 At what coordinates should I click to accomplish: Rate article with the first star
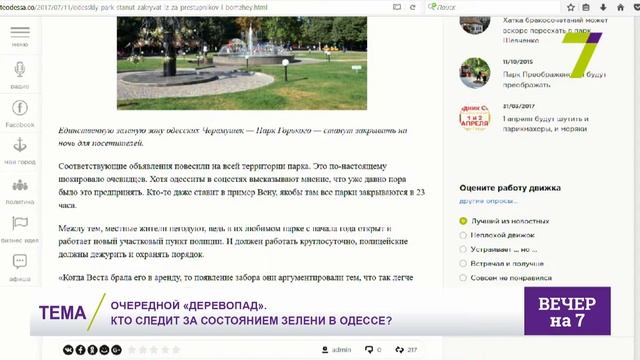point(132,350)
